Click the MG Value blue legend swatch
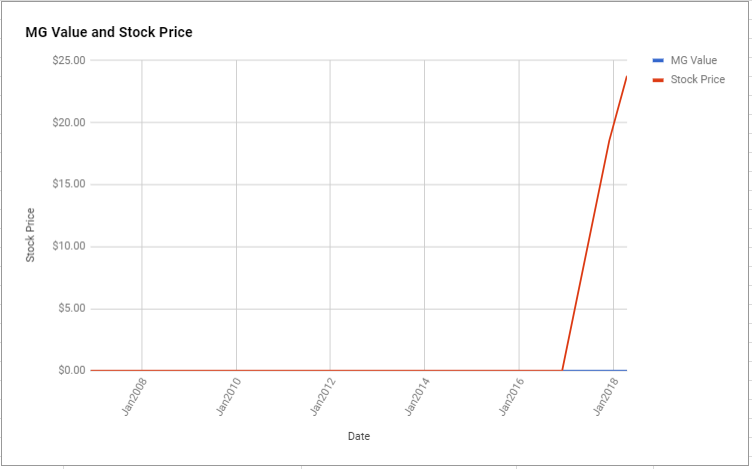Viewport: 752px width, 469px height. pyautogui.click(x=658, y=60)
